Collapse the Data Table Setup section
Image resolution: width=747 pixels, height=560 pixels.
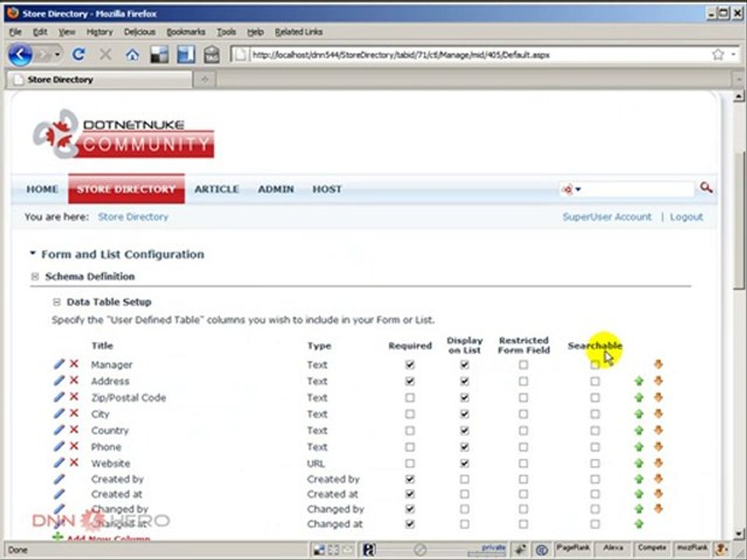57,302
